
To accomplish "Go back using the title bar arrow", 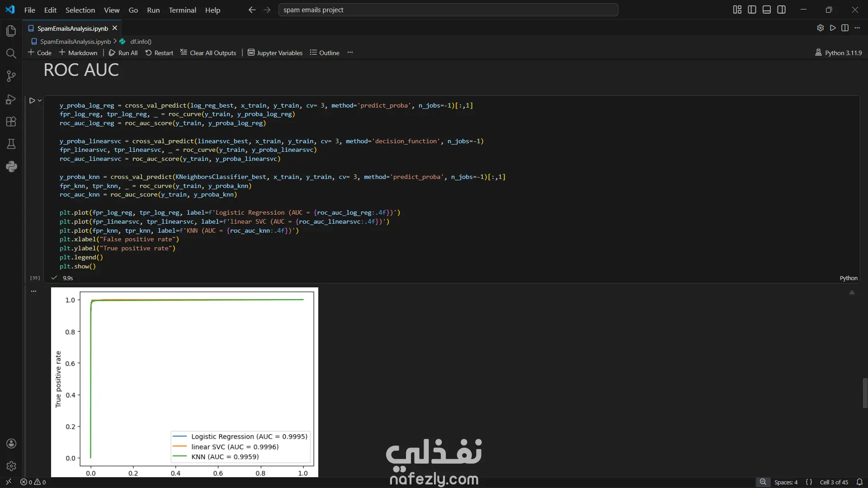I will click(252, 10).
